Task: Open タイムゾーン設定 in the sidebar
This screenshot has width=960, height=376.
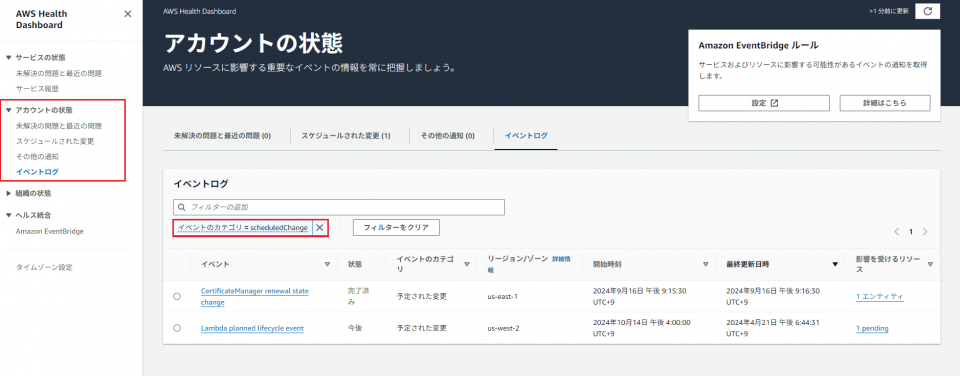Action: (44, 268)
